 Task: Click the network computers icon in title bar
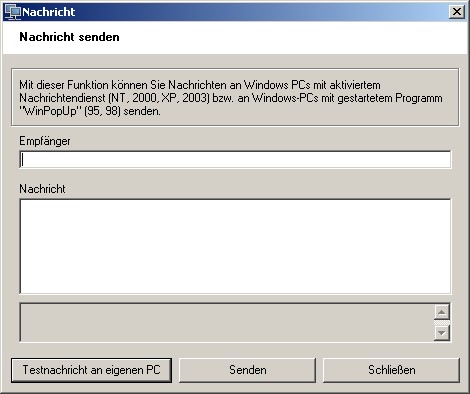13,12
